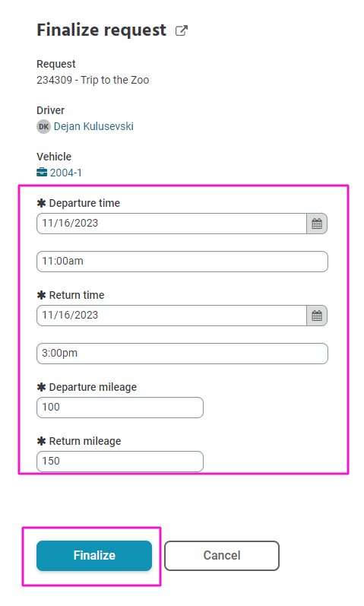The height and width of the screenshot is (606, 364).
Task: Open the Return time calendar picker
Action: [317, 316]
